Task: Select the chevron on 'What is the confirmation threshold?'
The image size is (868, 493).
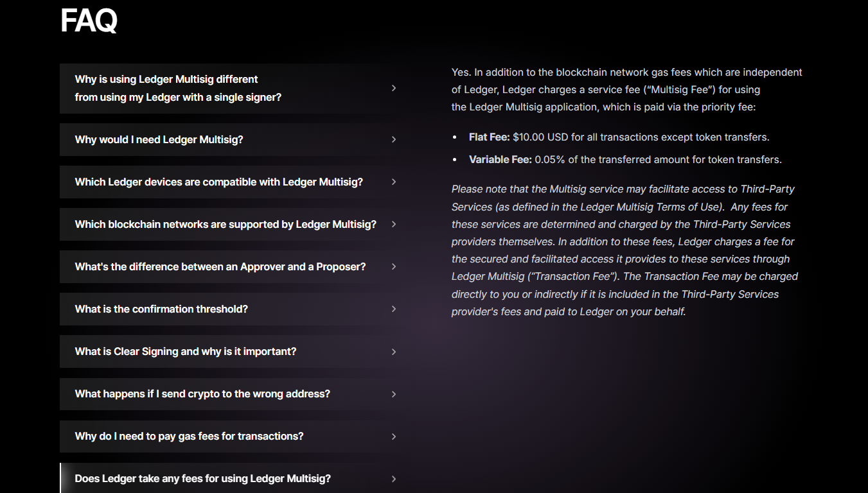Action: point(393,309)
